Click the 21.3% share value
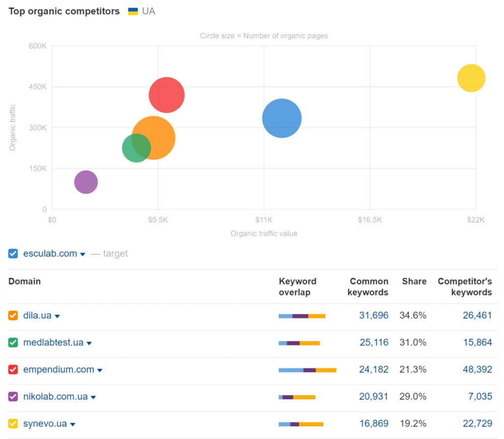The height and width of the screenshot is (439, 504). [413, 370]
